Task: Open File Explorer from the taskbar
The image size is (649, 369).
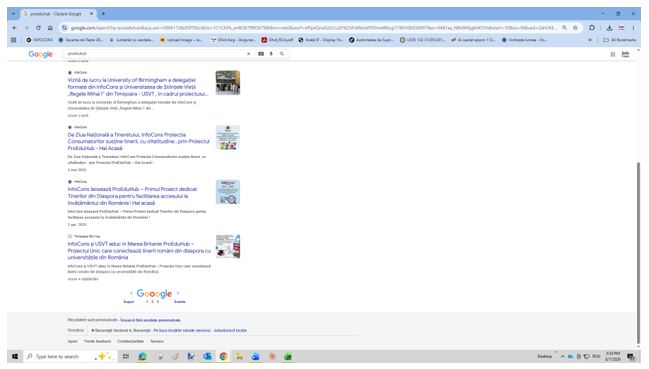Action: pos(239,356)
